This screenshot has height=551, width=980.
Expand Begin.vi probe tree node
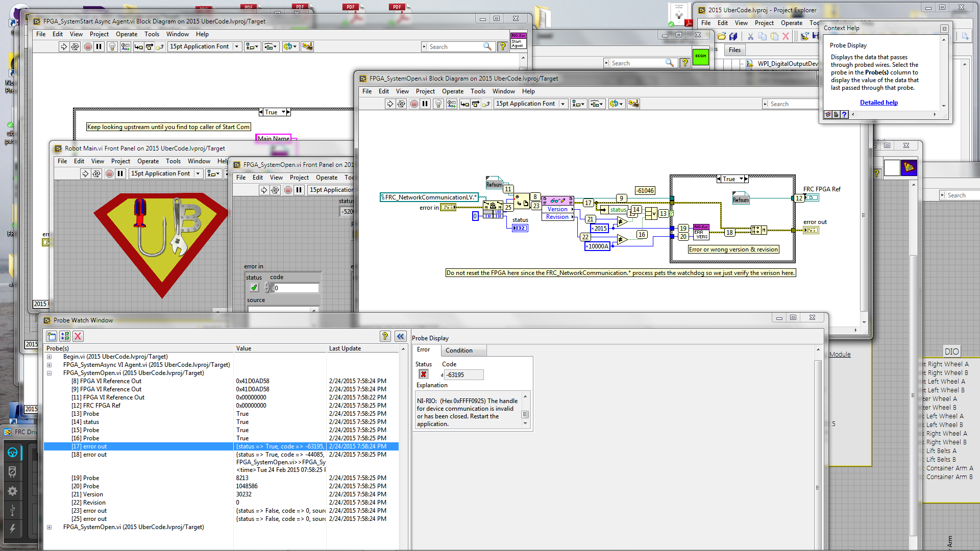(50, 357)
